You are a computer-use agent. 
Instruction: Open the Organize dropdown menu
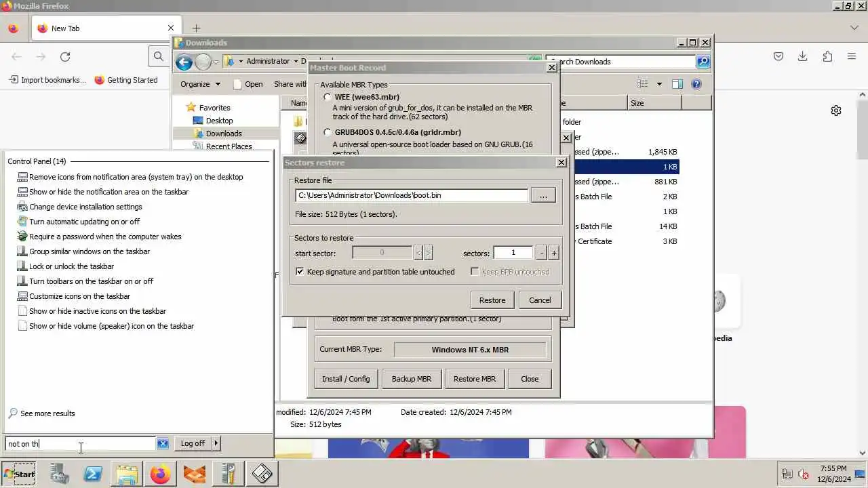pos(200,84)
